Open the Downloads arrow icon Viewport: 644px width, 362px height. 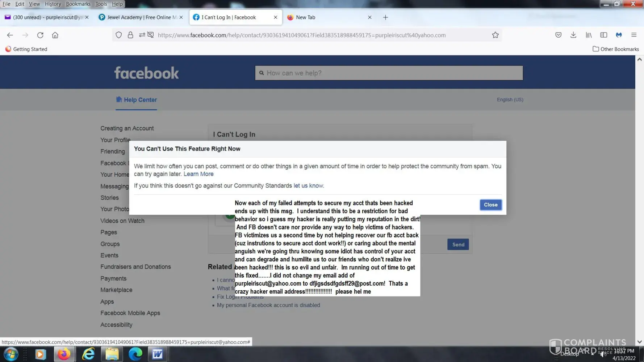tap(573, 35)
